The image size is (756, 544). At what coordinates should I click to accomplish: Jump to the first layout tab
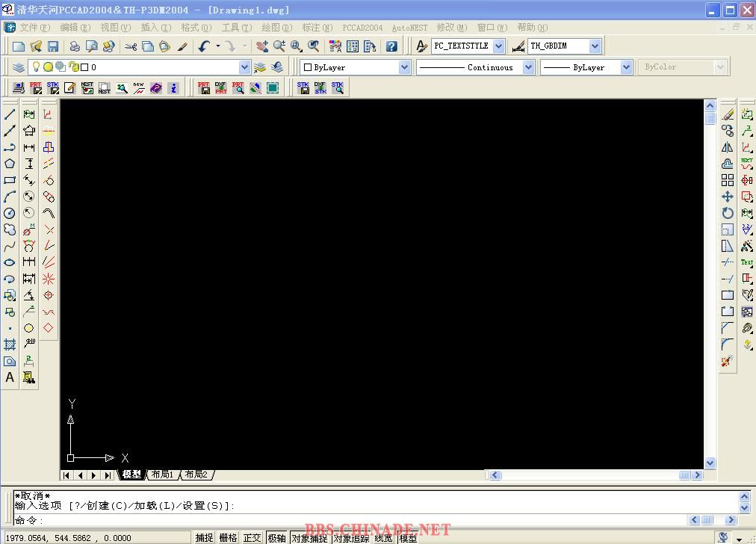(66, 475)
